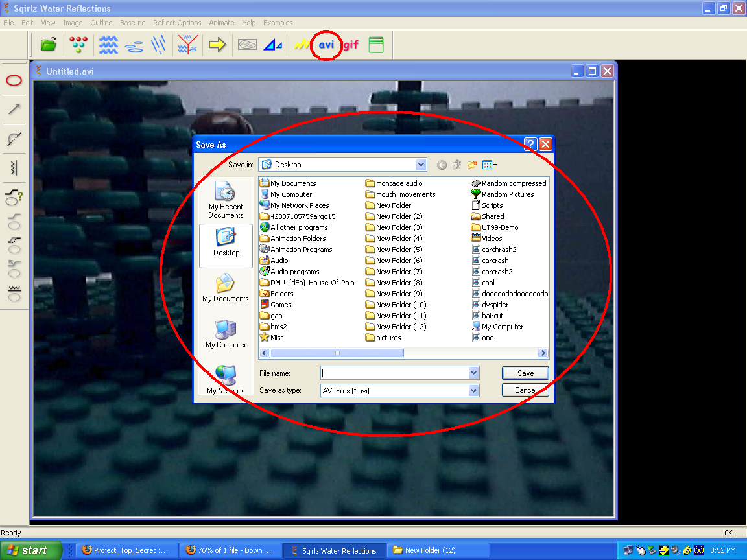
Task: Click in the File name input field
Action: click(x=395, y=373)
